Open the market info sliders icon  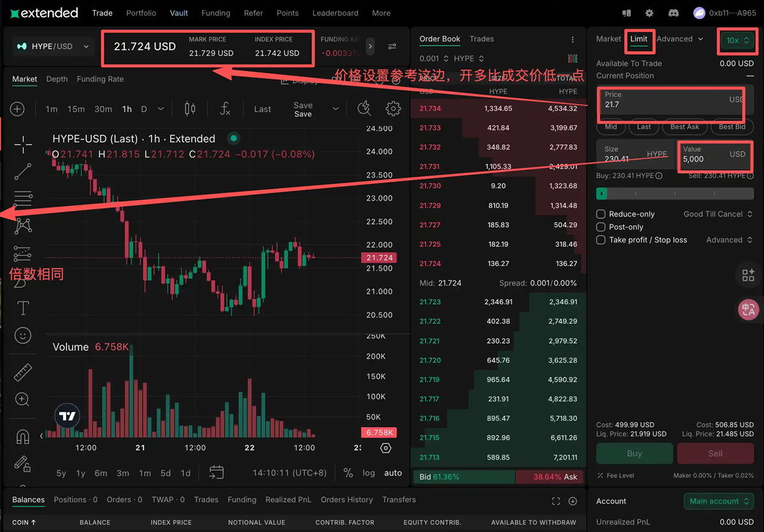click(392, 46)
